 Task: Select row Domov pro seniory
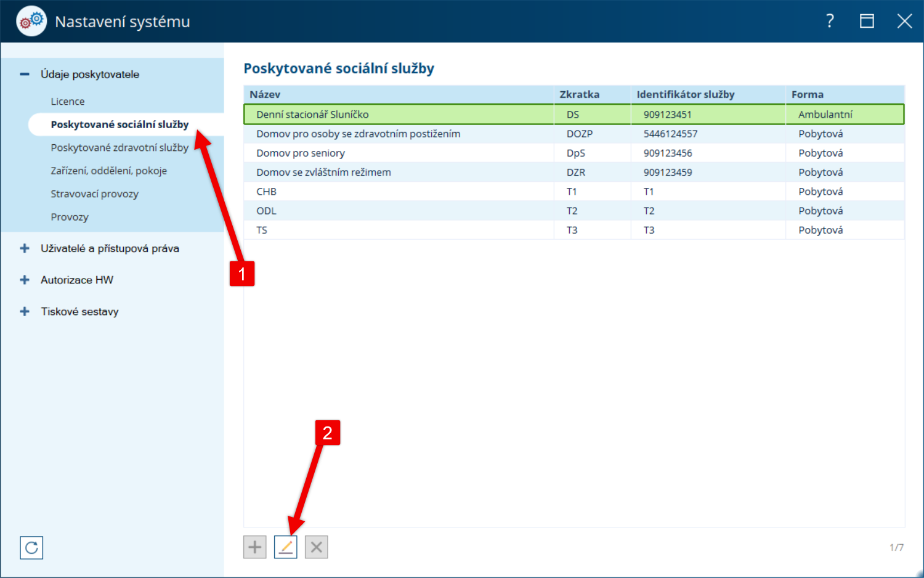(x=574, y=153)
